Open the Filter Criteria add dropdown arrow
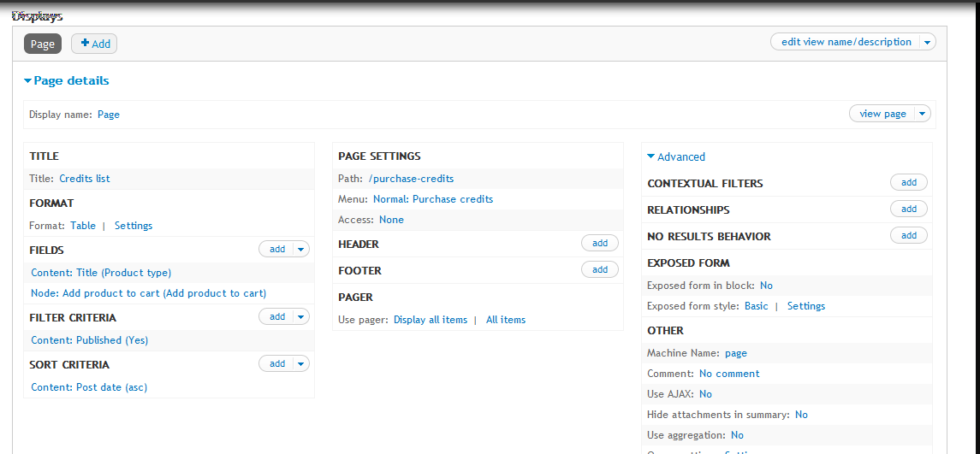Screen dimensions: 980x454 (300, 316)
